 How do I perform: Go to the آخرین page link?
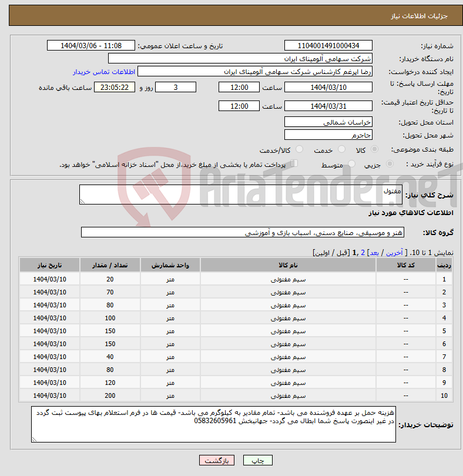[394, 253]
